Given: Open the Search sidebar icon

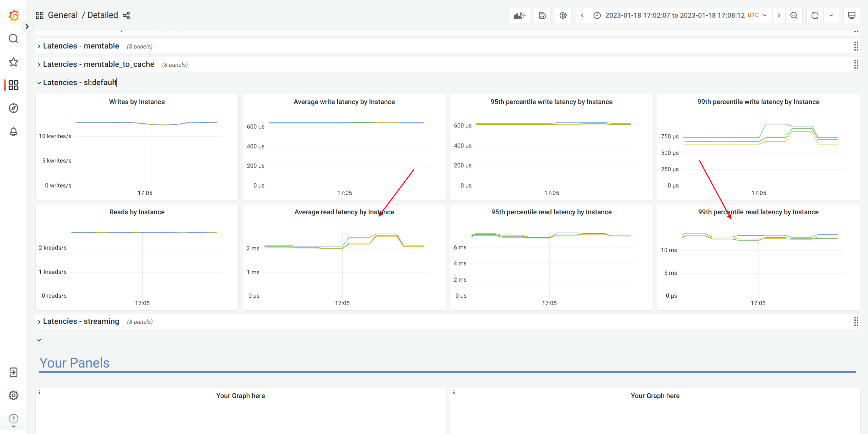Looking at the screenshot, I should (13, 39).
